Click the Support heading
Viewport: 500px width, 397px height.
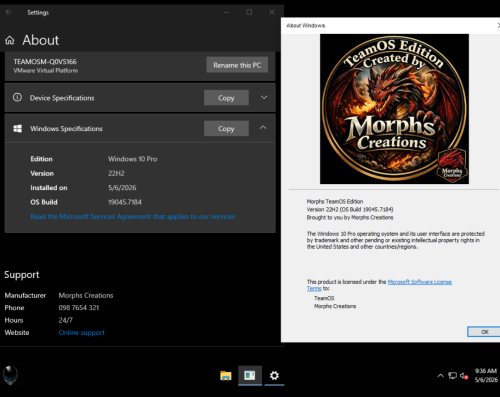[x=22, y=275]
